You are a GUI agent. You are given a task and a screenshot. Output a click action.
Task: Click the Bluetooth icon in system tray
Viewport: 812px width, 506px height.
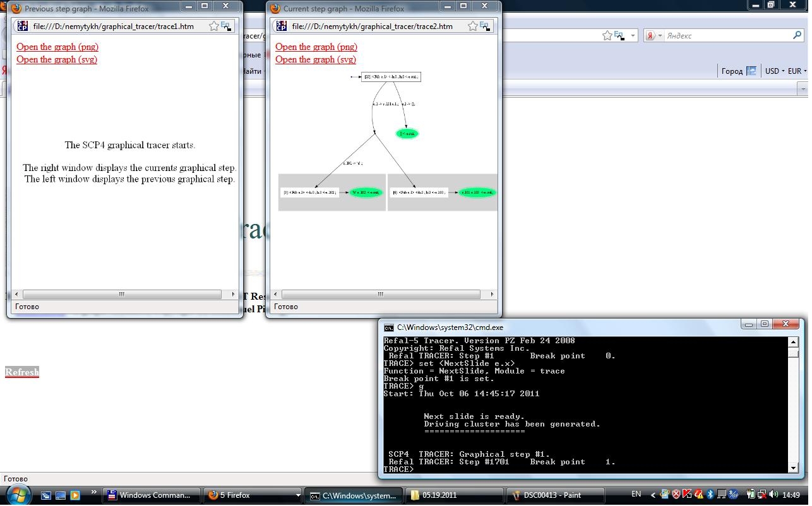(x=710, y=495)
